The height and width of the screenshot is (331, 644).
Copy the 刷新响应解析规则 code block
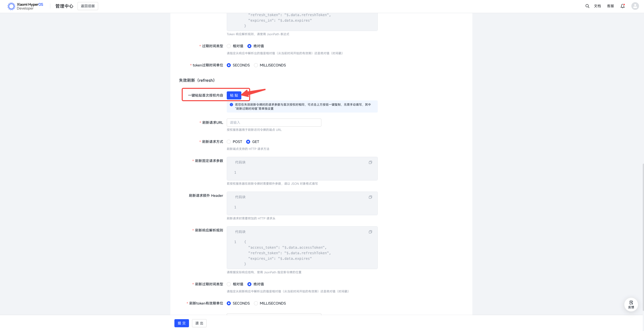point(370,232)
